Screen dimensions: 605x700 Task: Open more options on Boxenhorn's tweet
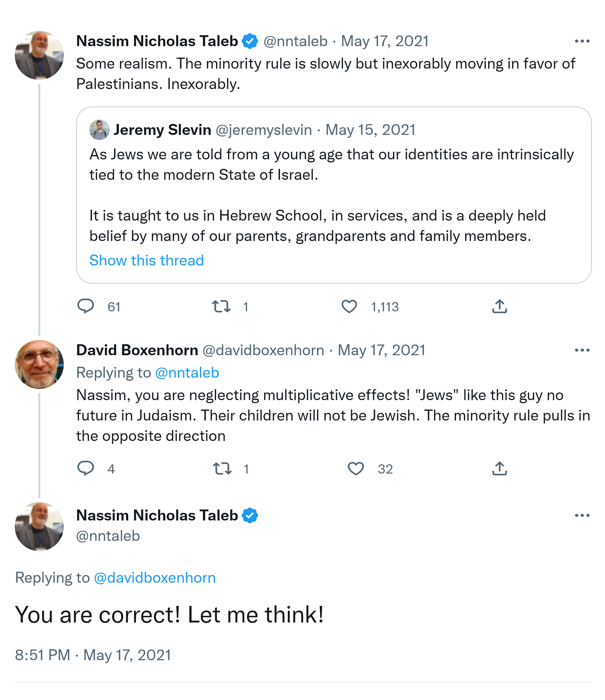pyautogui.click(x=582, y=350)
